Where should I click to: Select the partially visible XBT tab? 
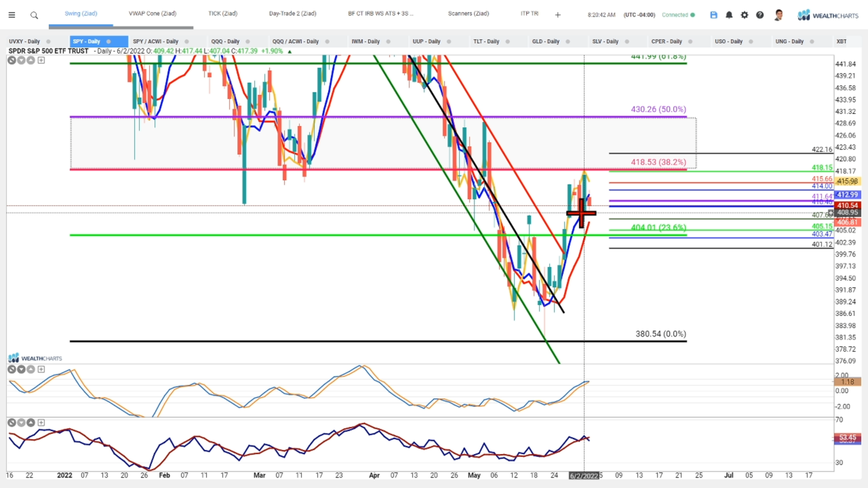pyautogui.click(x=841, y=42)
